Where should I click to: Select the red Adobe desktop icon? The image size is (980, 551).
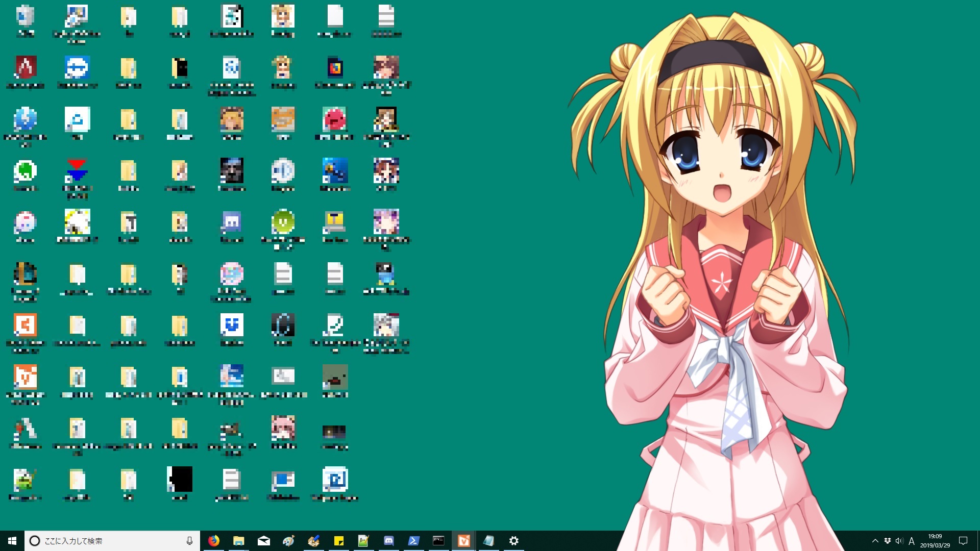coord(26,72)
